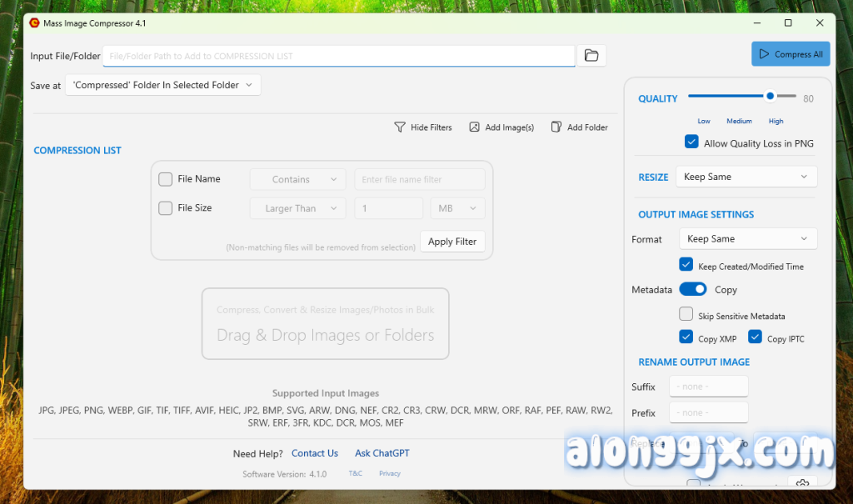Viewport: 853px width, 504px height.
Task: Click the Apply Filter button
Action: pos(452,242)
